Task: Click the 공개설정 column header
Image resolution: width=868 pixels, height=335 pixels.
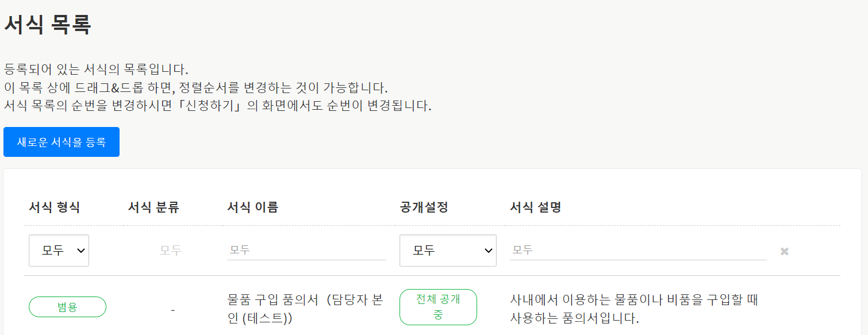Action: point(424,207)
